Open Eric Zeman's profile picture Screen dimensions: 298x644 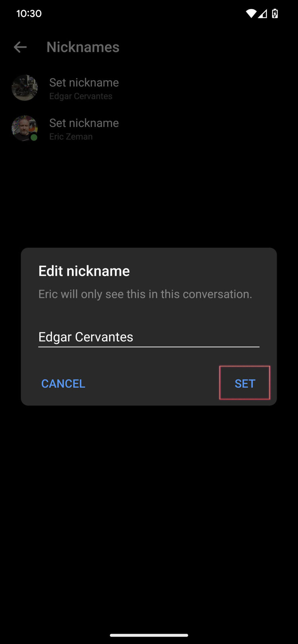click(x=24, y=128)
